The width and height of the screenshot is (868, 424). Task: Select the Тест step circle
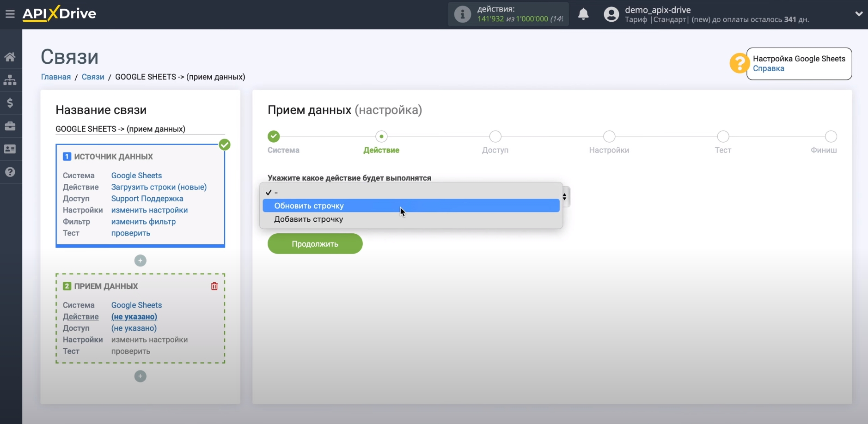723,136
